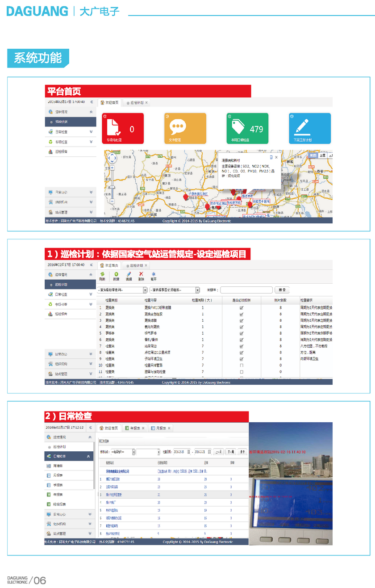
Task: Open the orange 文件管理 chat bubble card
Action: 185,128
